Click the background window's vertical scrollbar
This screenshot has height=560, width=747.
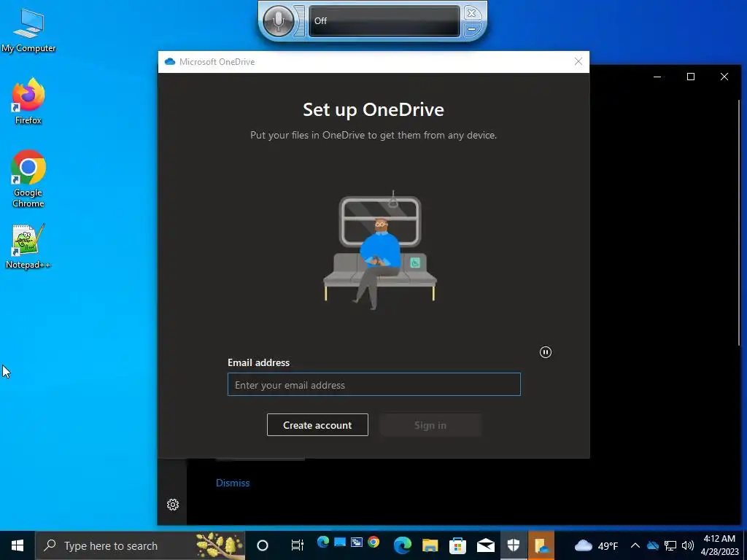(x=739, y=222)
